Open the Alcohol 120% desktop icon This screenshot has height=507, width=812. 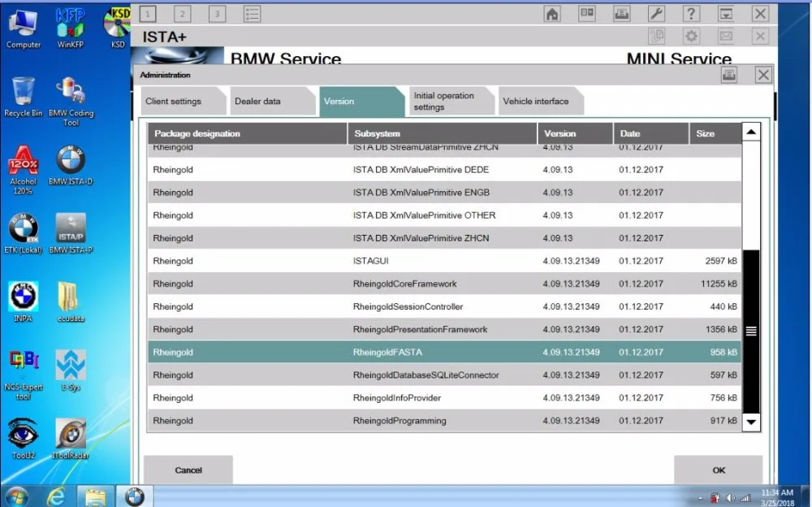pyautogui.click(x=23, y=170)
